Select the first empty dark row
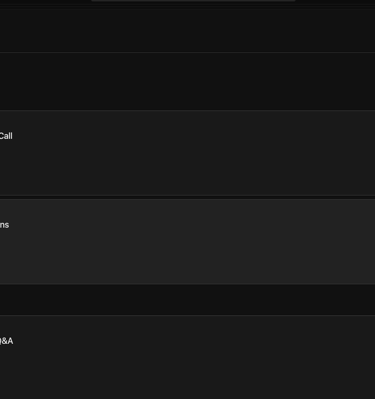The image size is (375, 399). coord(187,30)
